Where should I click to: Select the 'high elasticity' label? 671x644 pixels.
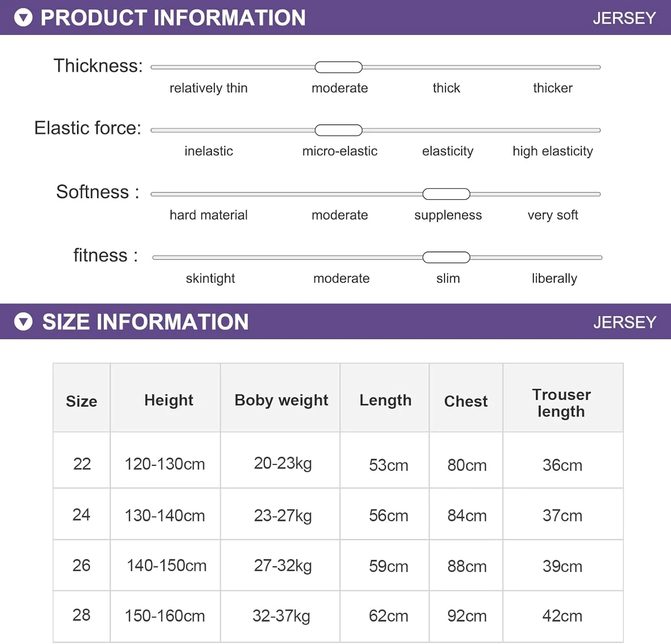(552, 151)
